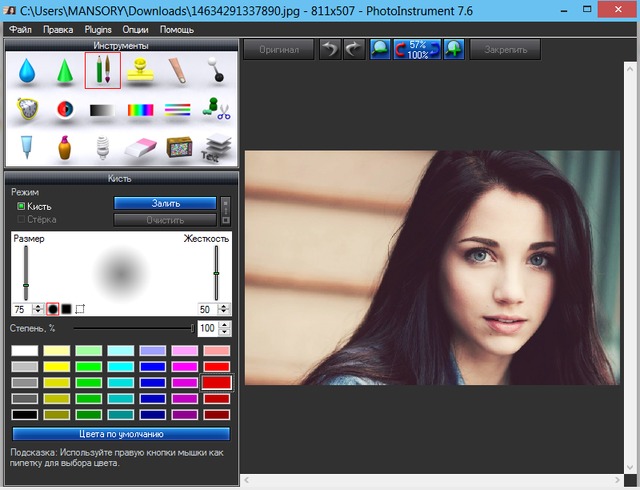
Task: Increase Размер value with up arrow
Action: coord(37,306)
